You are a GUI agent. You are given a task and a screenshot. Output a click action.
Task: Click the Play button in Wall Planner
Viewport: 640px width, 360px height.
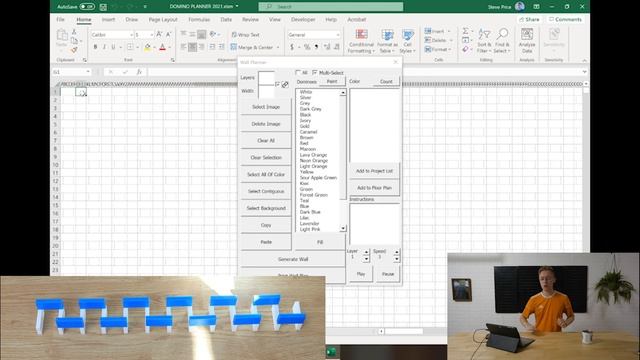click(x=360, y=274)
